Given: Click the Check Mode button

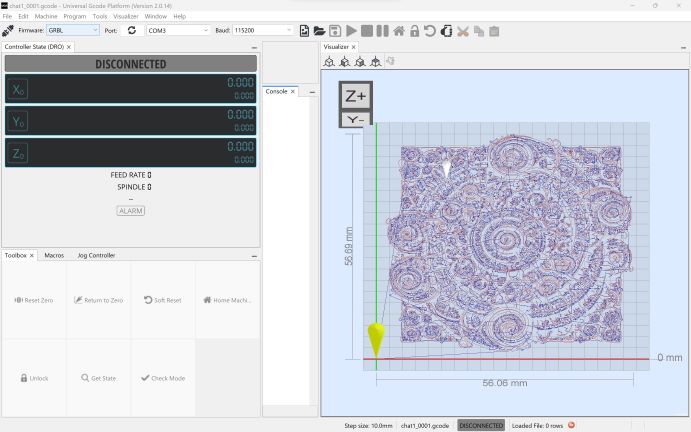Looking at the screenshot, I should coord(163,378).
